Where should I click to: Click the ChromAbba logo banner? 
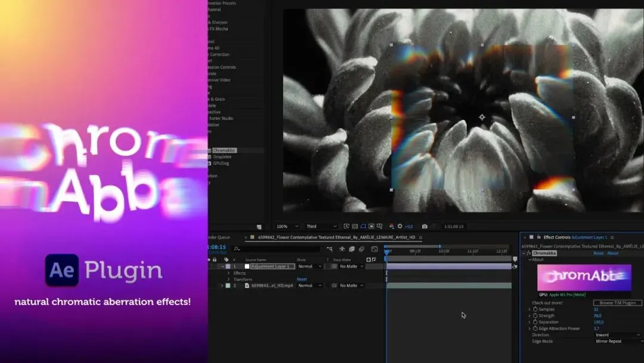click(x=584, y=278)
